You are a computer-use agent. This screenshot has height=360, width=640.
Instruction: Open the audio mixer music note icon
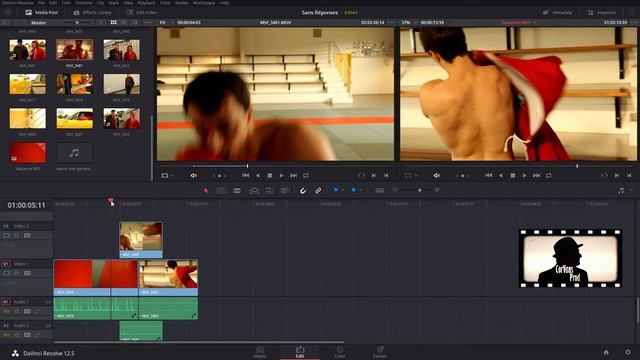pos(621,190)
